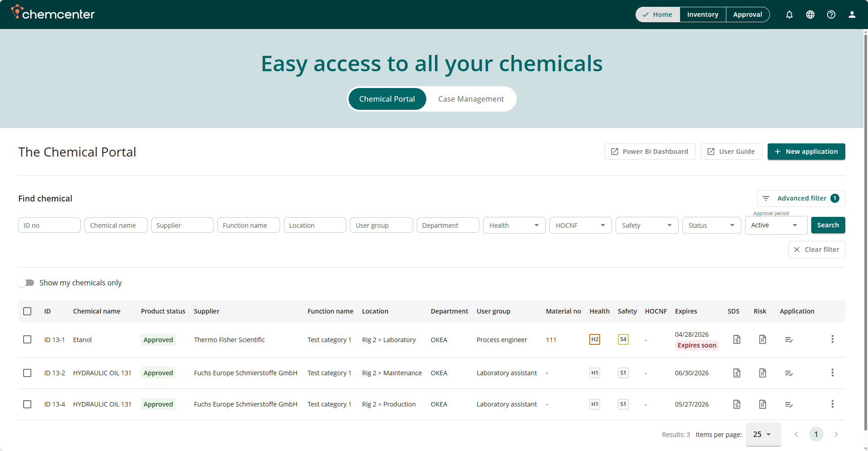Viewport: 868px width, 451px height.
Task: Open the Approval period Active dropdown
Action: point(775,225)
